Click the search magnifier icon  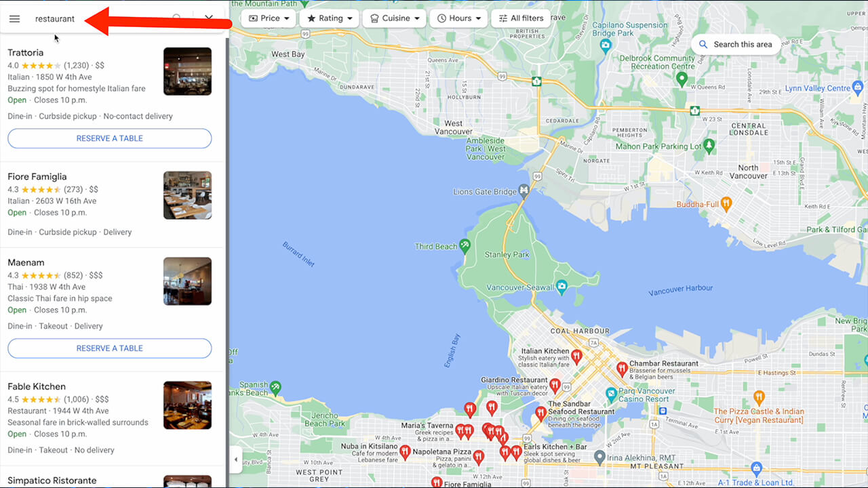pos(175,18)
